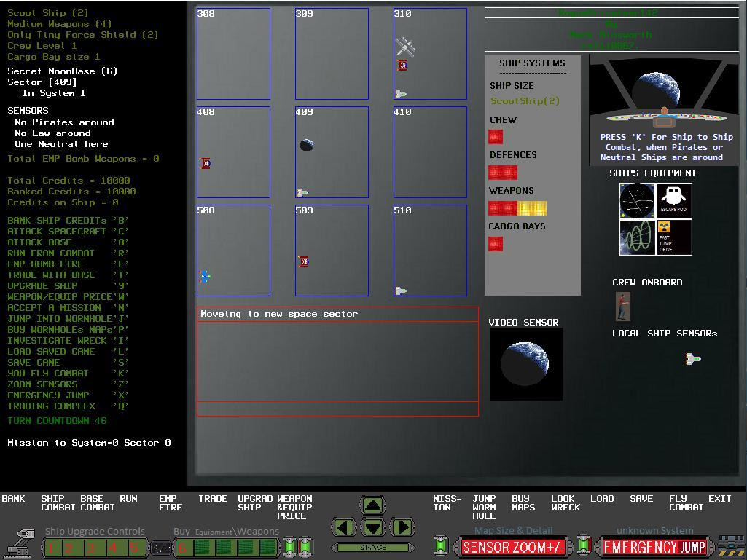Click the crew member figure under Crew Onboard
Image resolution: width=747 pixels, height=560 pixels.
tap(622, 307)
